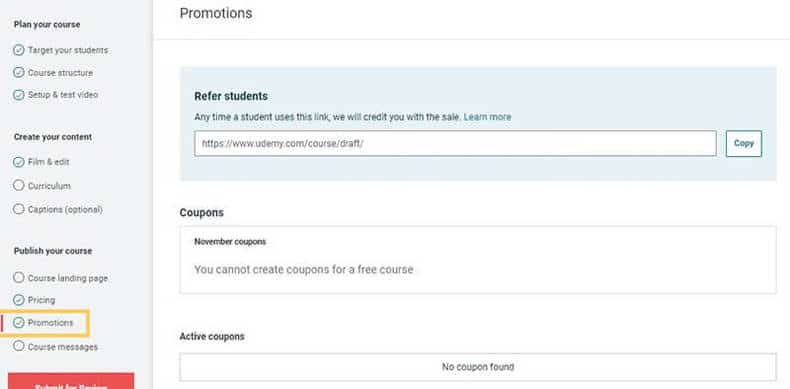Go to the Course structure page

coord(60,73)
